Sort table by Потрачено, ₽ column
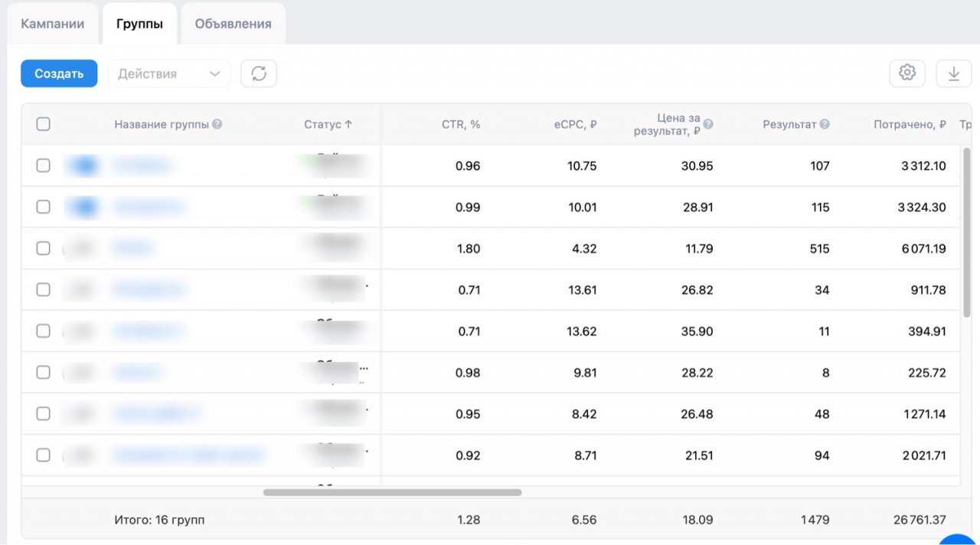Image resolution: width=980 pixels, height=545 pixels. pos(910,124)
